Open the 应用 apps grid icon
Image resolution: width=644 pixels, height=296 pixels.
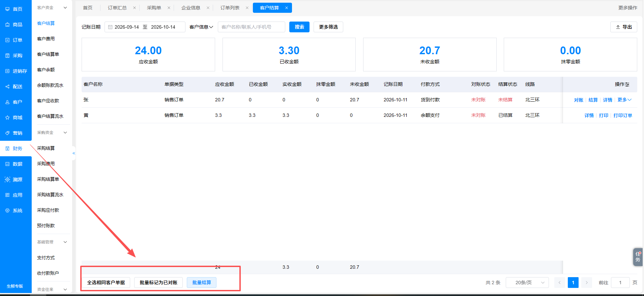7,195
